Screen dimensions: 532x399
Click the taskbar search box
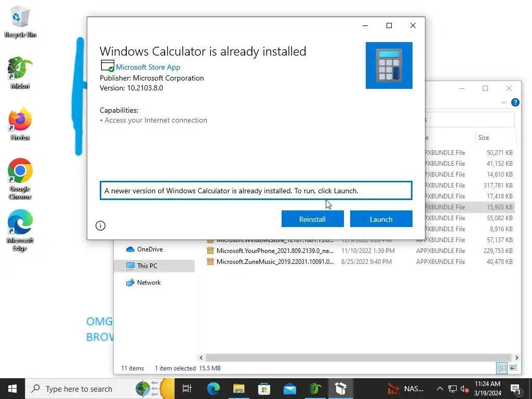[100, 389]
